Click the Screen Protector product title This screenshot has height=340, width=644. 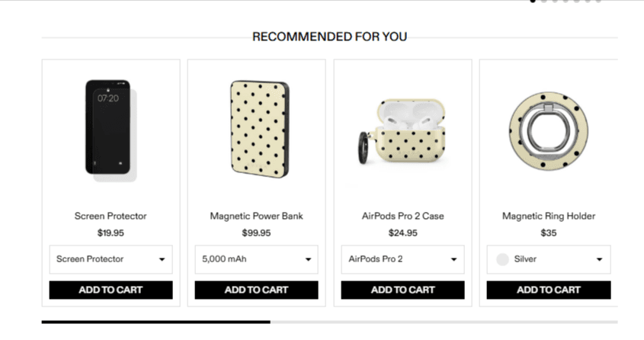click(111, 217)
